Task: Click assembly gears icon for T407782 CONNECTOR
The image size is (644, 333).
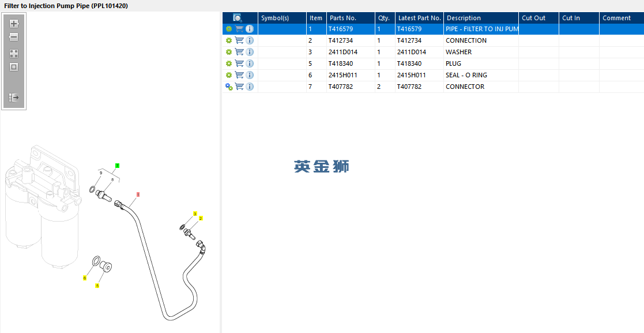Action: pos(229,87)
